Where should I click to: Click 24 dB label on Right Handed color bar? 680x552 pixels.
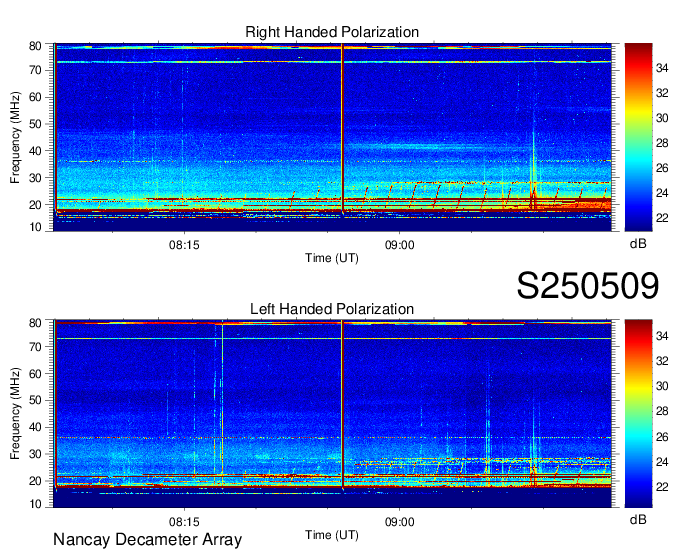pyautogui.click(x=662, y=193)
